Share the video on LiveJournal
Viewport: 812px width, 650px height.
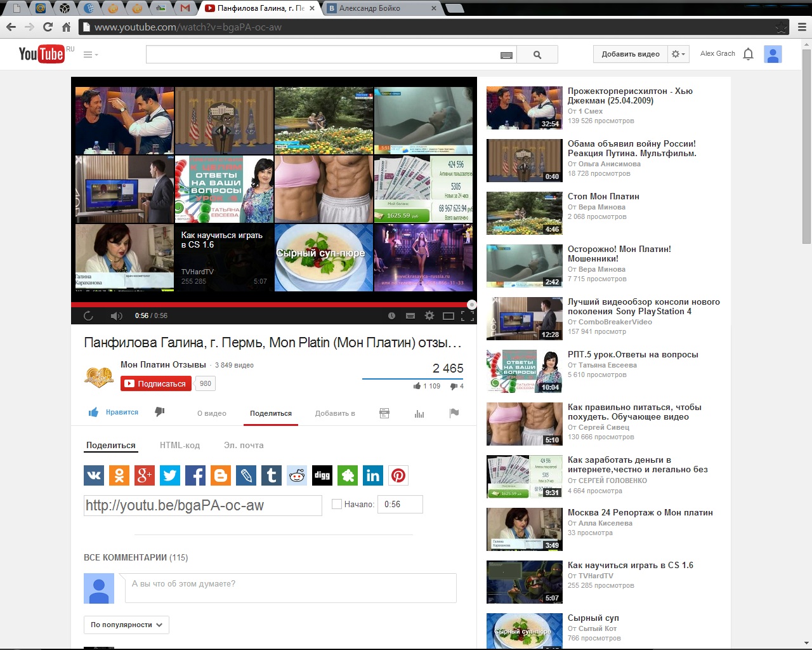(246, 475)
